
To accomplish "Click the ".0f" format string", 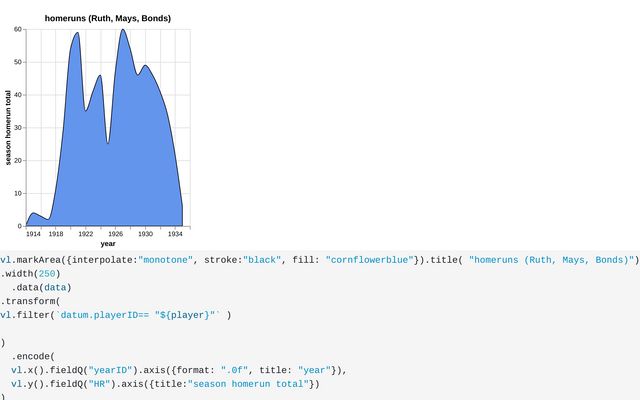I will point(234,370).
